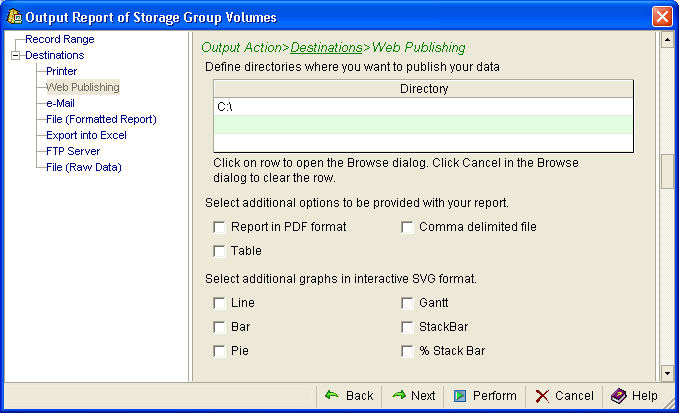The image size is (679, 413).
Task: Close the Output Report dialog
Action: [x=662, y=16]
